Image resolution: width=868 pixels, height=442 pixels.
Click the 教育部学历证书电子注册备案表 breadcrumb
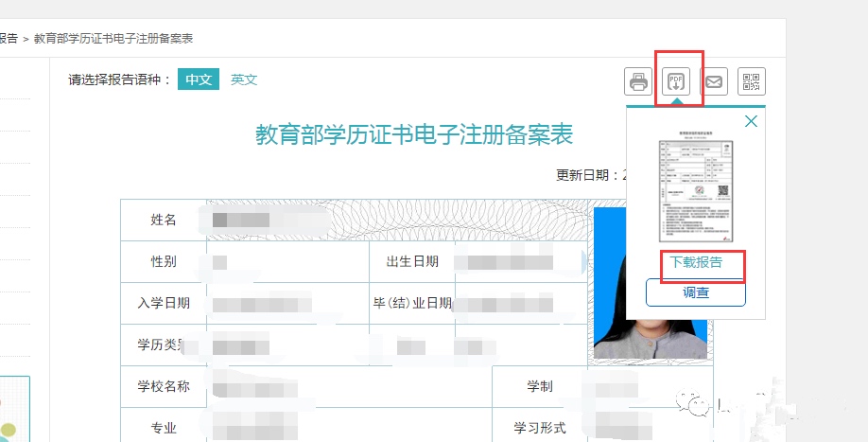(113, 38)
